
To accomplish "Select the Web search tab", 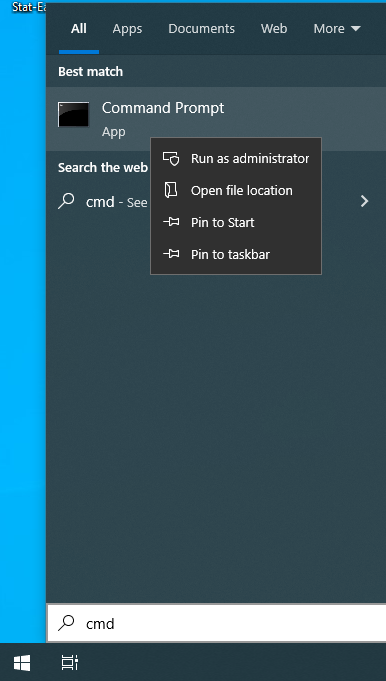I will [x=274, y=29].
